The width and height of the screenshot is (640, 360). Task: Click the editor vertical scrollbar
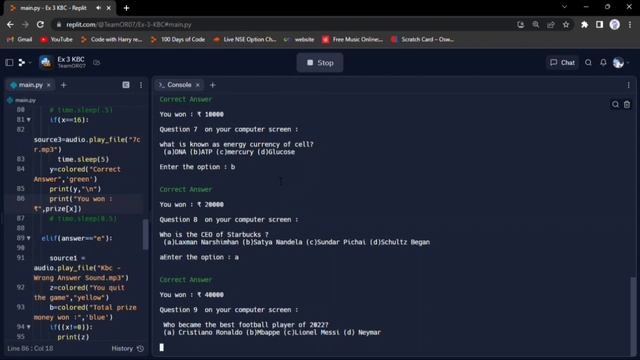coord(145,235)
